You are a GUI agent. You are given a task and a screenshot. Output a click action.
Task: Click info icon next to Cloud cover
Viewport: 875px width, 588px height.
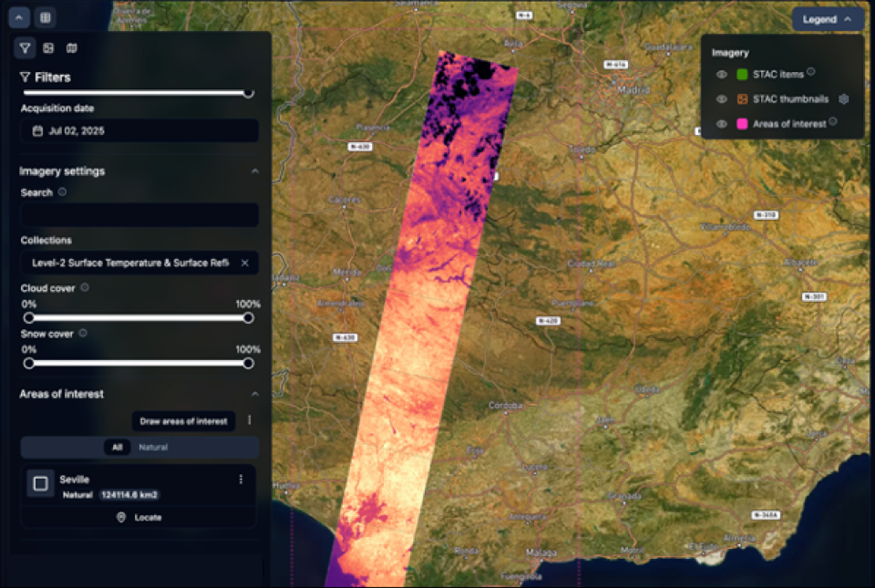85,288
